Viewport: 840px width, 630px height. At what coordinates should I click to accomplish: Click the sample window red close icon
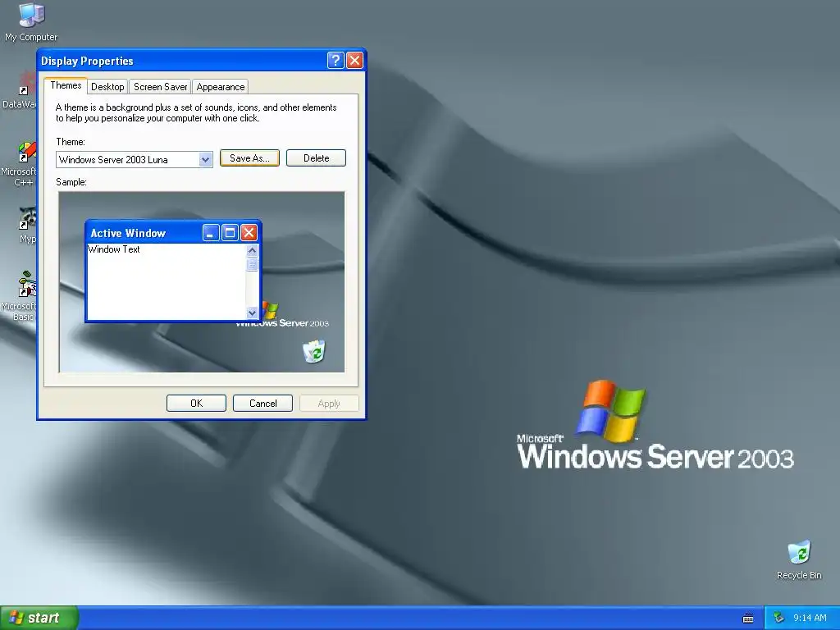[249, 232]
